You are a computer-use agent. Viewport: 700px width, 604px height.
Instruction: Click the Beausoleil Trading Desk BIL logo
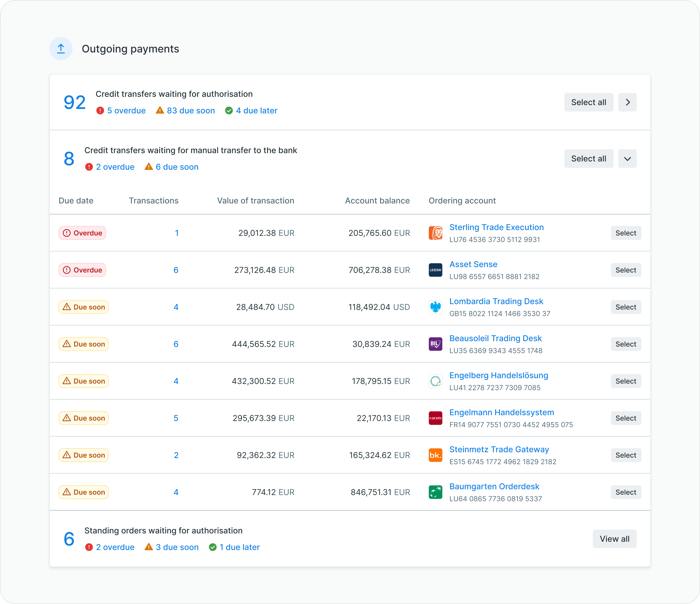click(x=435, y=344)
